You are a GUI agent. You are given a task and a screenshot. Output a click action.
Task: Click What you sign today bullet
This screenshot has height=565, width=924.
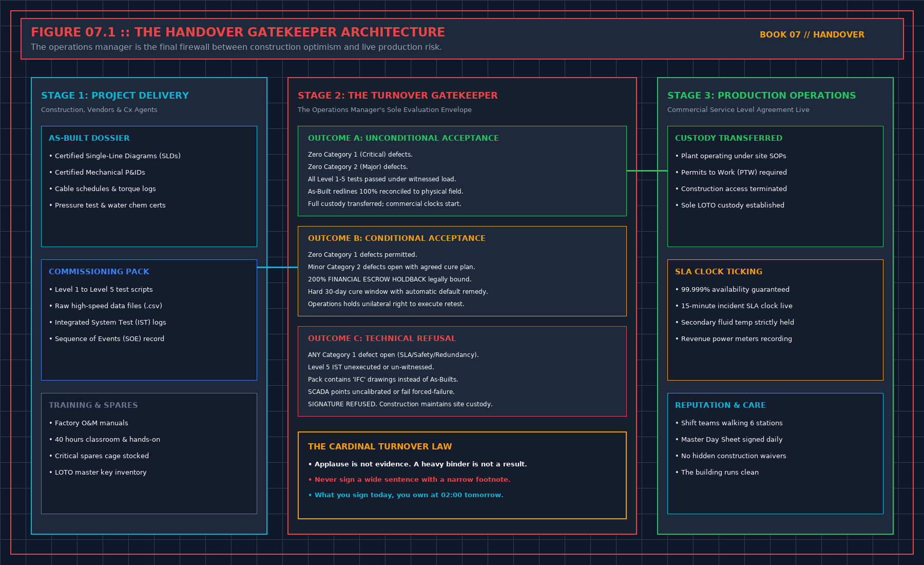406,495
